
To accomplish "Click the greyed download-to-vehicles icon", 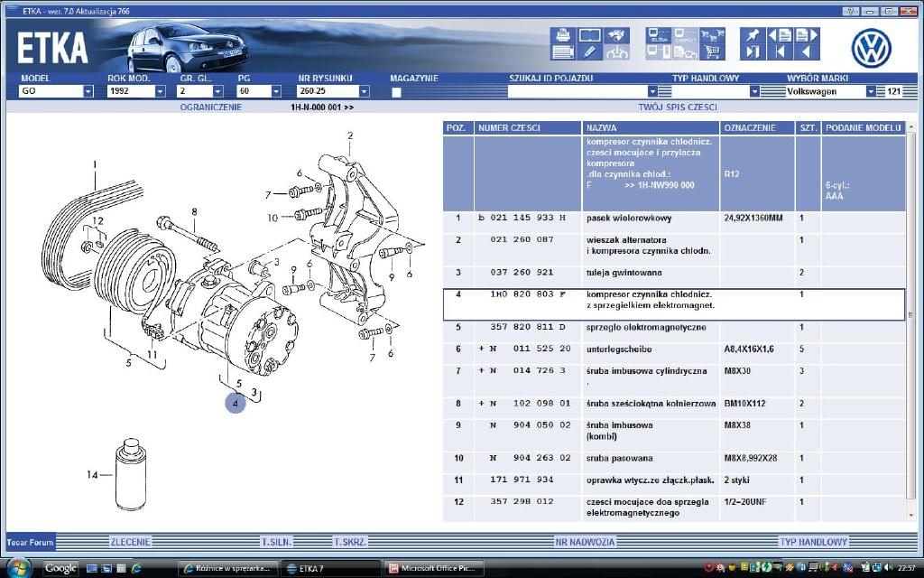I will [616, 52].
